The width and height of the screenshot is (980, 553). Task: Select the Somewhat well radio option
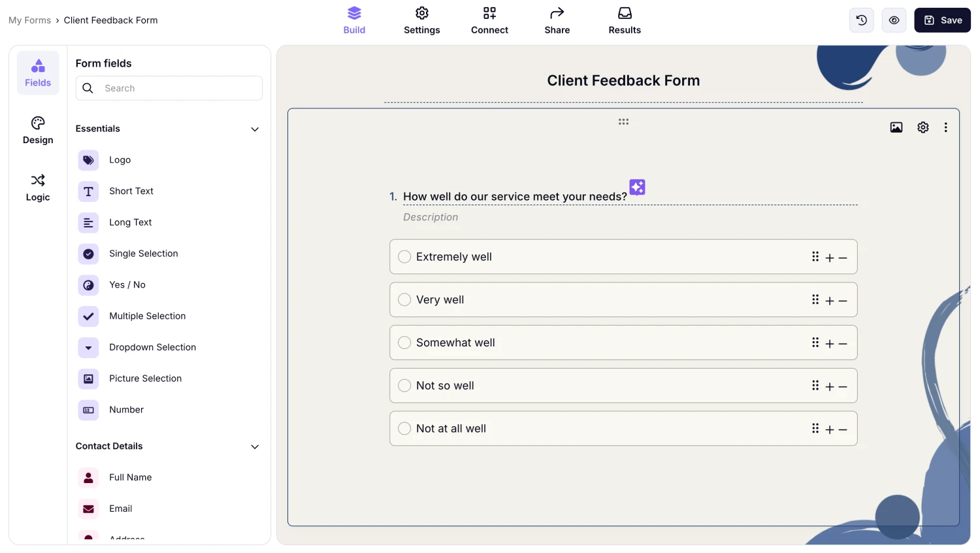pos(404,343)
